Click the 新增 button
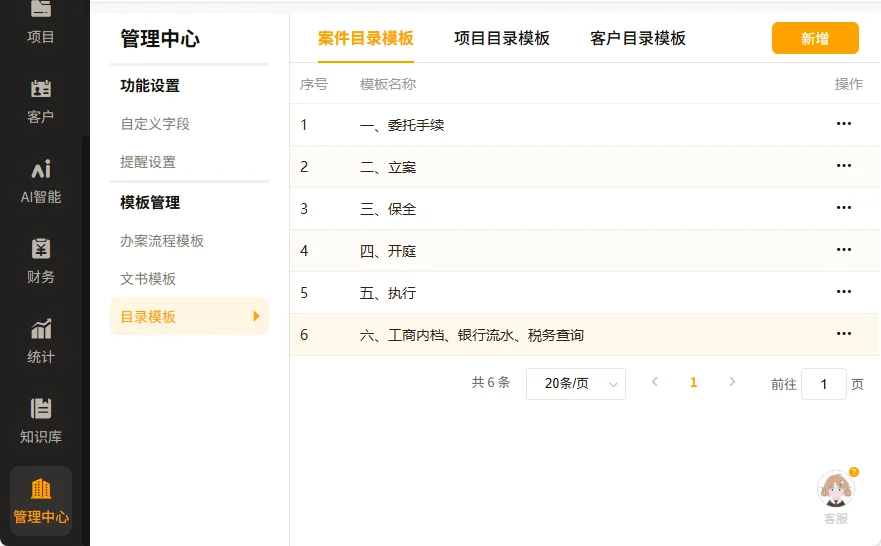The image size is (881, 546). tap(814, 39)
